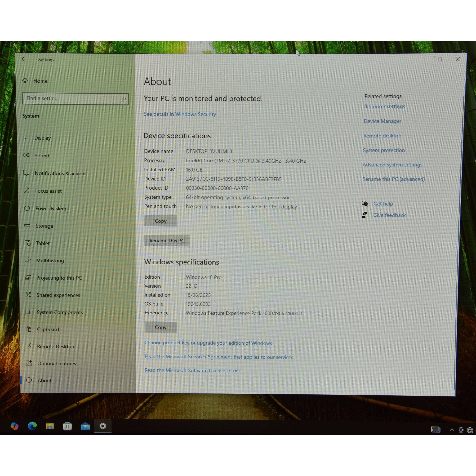Select Notifications & actions icon
Screen dimensions: 476x476
click(x=26, y=173)
